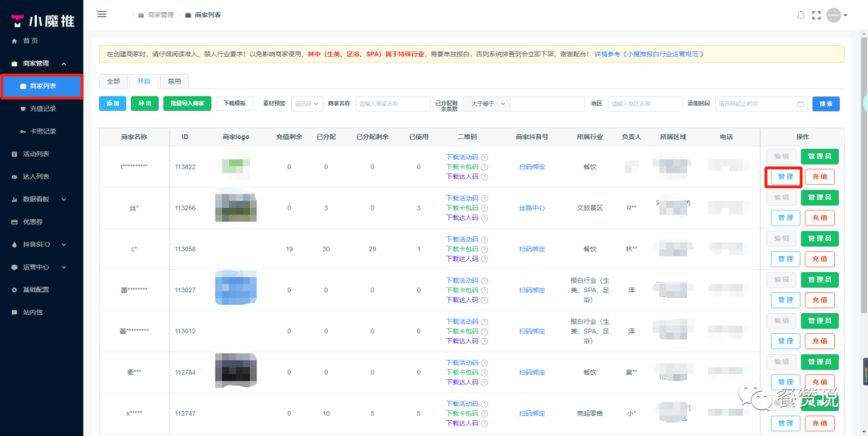Click 管理 button for merchant 113822
The image size is (868, 436).
pos(785,177)
